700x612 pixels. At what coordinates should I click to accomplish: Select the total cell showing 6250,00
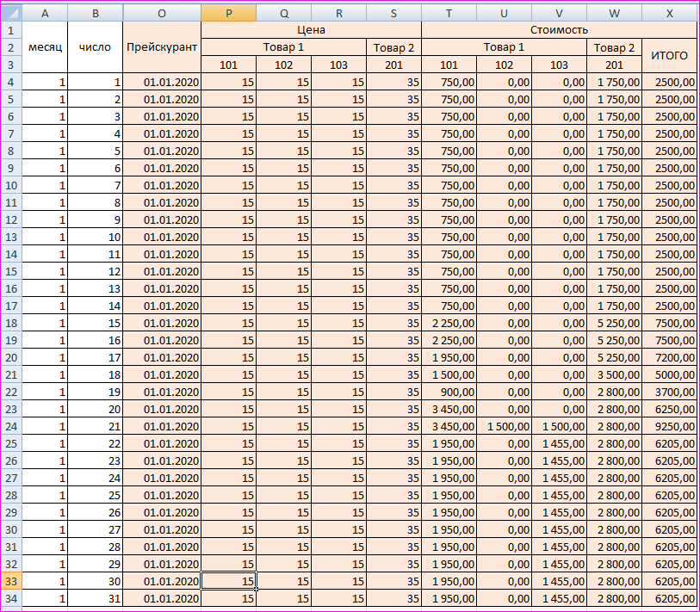click(669, 409)
